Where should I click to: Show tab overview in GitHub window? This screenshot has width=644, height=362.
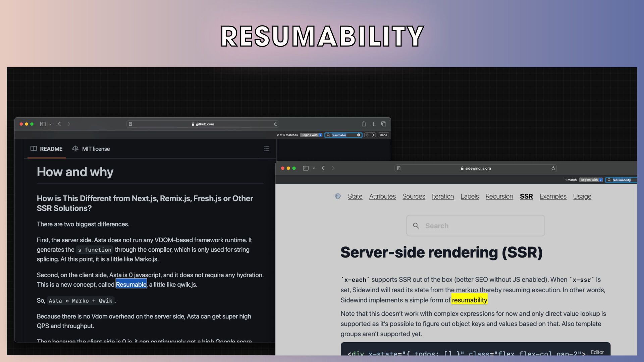click(x=384, y=124)
